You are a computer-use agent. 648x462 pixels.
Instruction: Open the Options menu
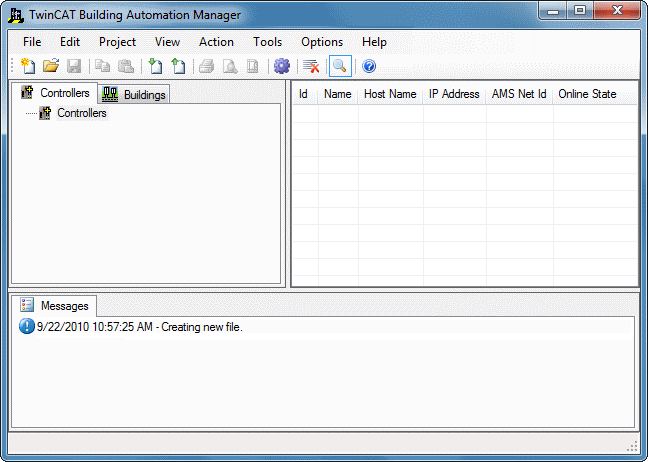(322, 42)
